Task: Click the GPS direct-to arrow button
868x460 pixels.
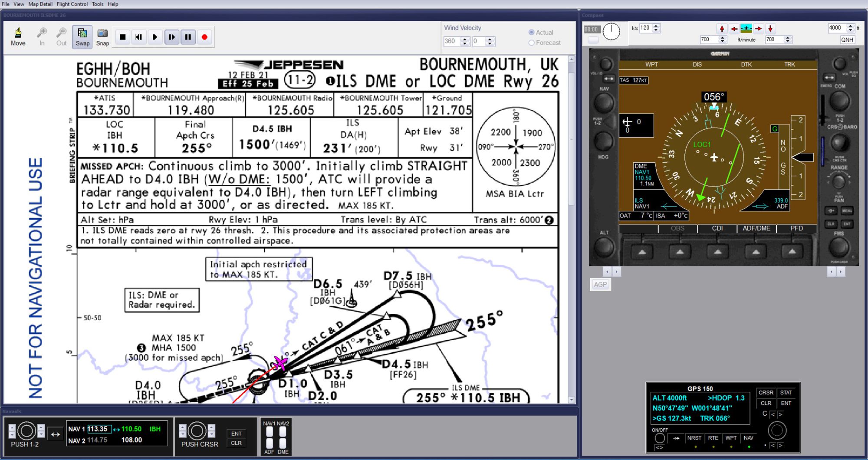Action: coord(676,438)
